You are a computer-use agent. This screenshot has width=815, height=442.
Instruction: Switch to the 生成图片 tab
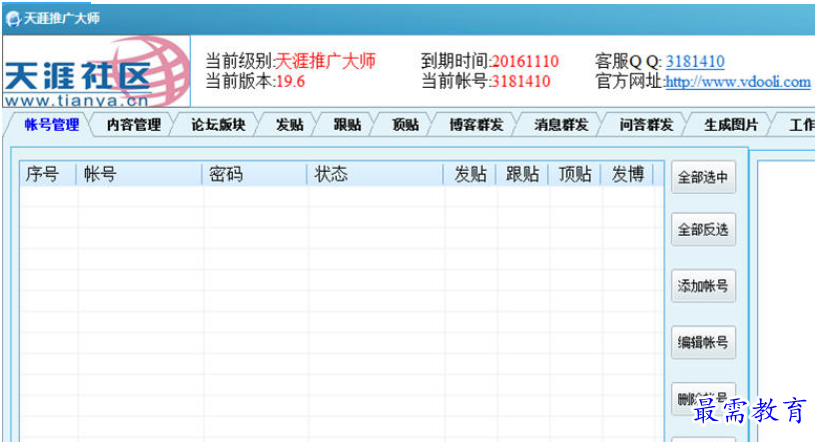pyautogui.click(x=731, y=125)
